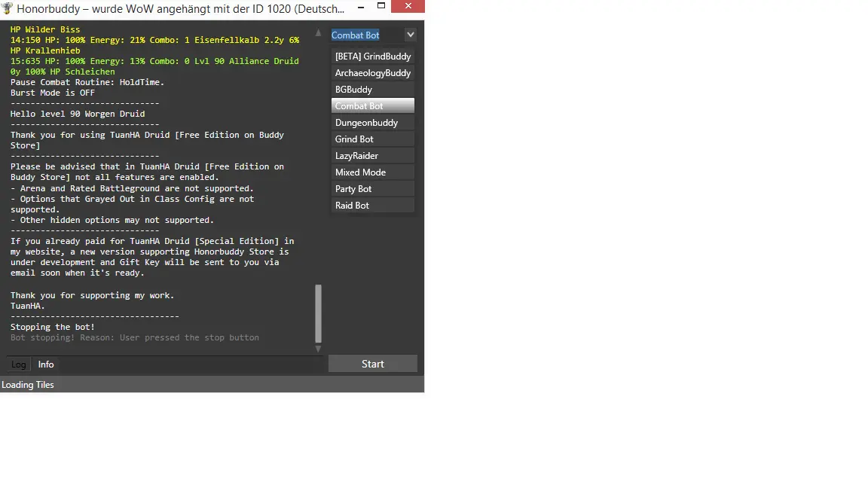Click the '15:635 HP: 100% Energy: 13%' line
The width and height of the screenshot is (868, 488).
tap(154, 62)
